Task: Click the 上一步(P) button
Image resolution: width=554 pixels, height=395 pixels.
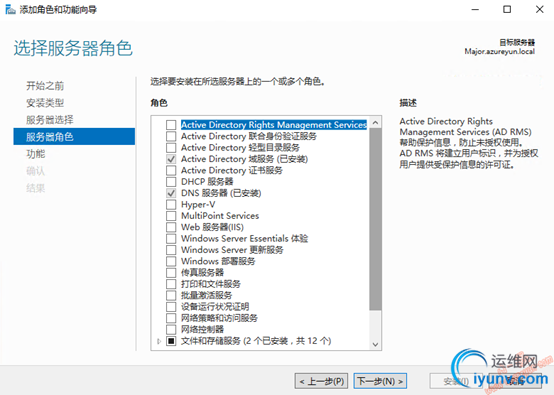Action: click(321, 381)
